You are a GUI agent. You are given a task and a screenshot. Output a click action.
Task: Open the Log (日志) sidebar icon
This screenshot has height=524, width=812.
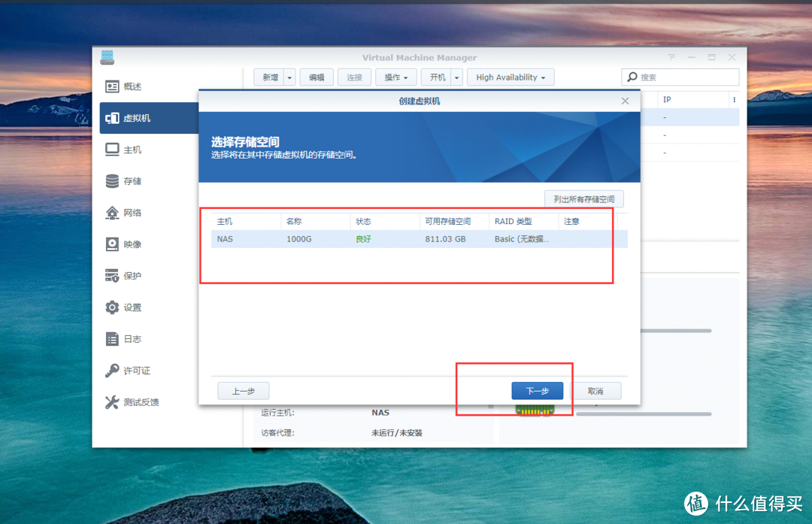[x=112, y=339]
